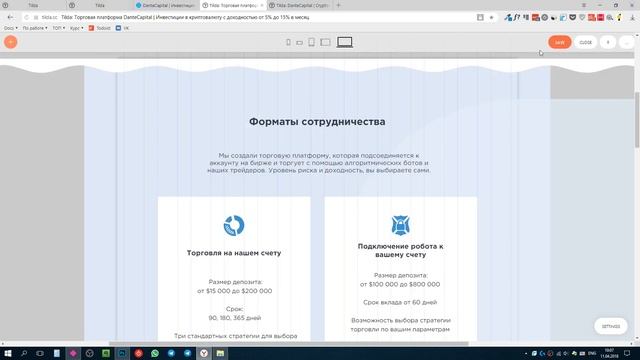Open the По работе bookmarks folder
This screenshot has height=360, width=640.
35,28
